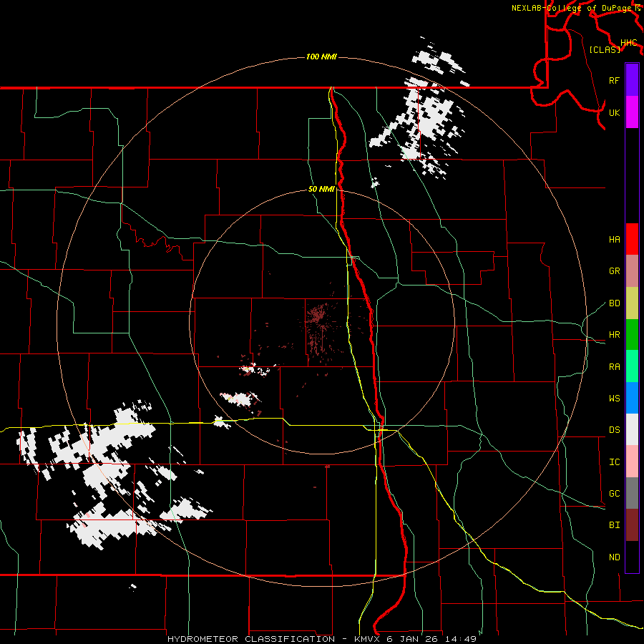Click the '100 NMI' range ring label

[x=321, y=57]
